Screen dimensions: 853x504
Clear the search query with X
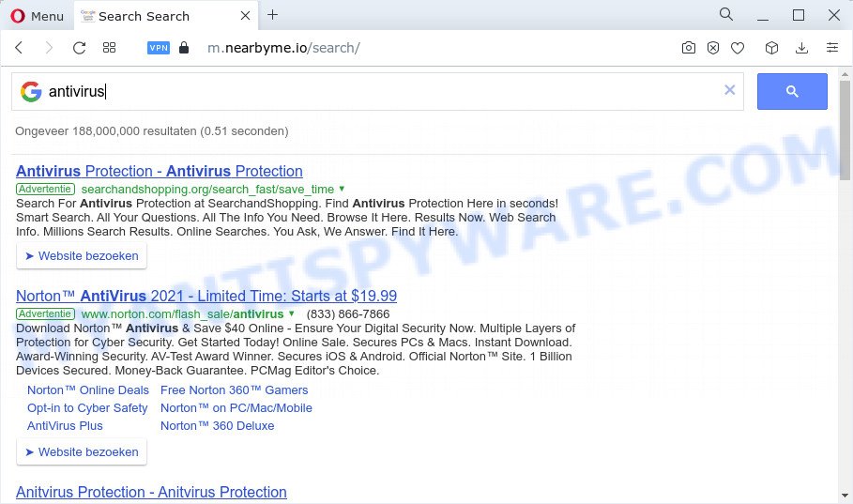tap(729, 90)
